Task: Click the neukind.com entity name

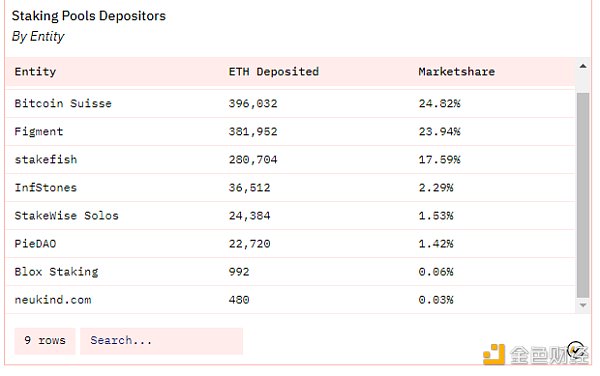Action: point(53,300)
